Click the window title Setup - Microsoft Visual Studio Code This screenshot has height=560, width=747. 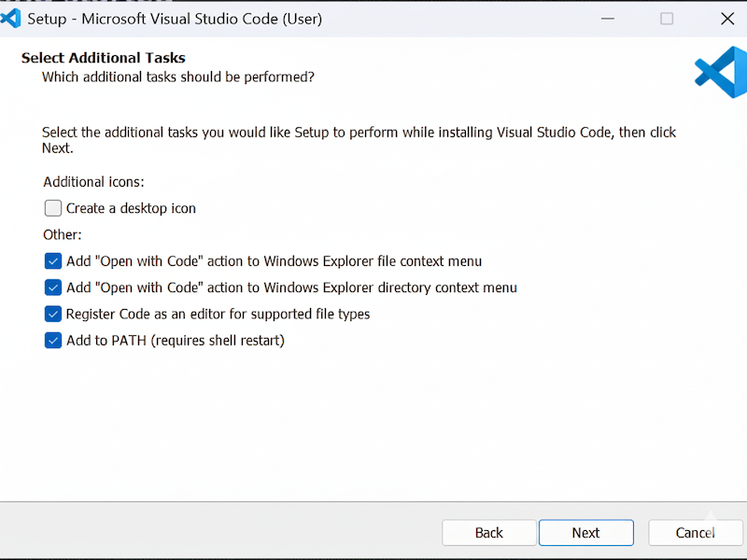click(x=175, y=19)
